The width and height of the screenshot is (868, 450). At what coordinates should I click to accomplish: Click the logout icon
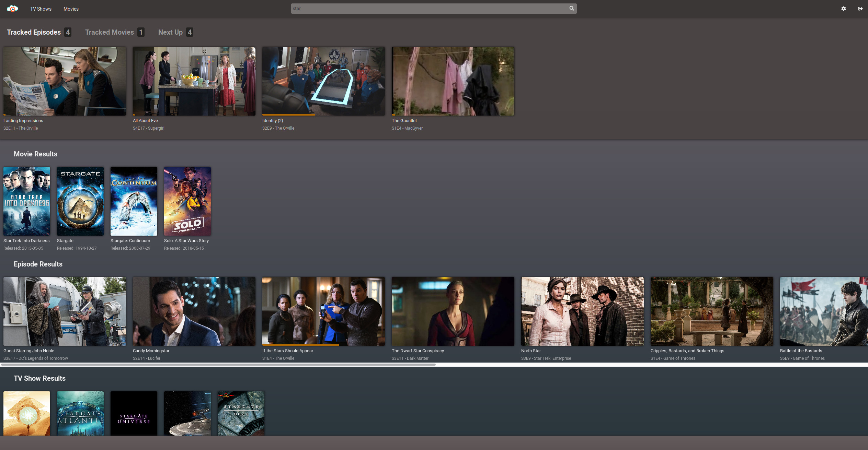pos(860,9)
